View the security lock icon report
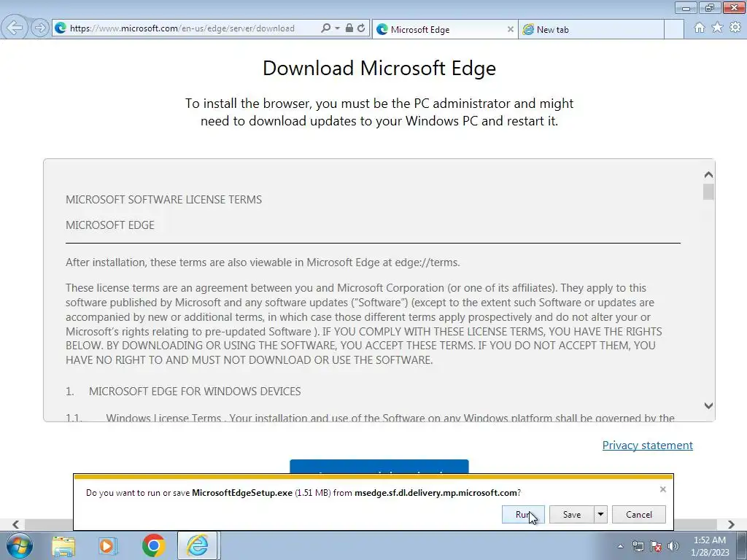This screenshot has width=747, height=560. tap(349, 28)
